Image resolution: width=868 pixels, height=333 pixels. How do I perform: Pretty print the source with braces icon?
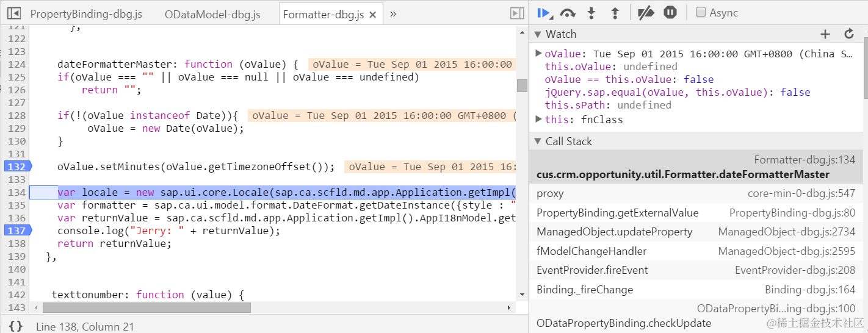tap(16, 326)
